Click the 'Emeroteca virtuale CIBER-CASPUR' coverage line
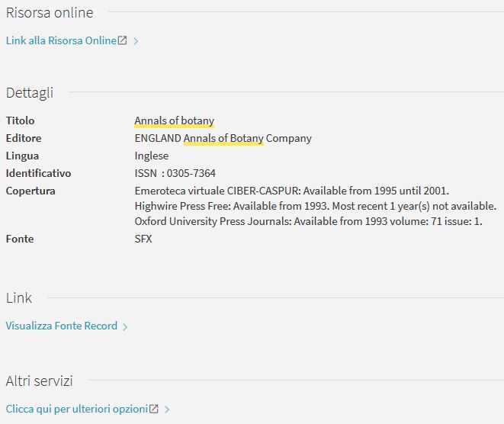 [x=291, y=191]
